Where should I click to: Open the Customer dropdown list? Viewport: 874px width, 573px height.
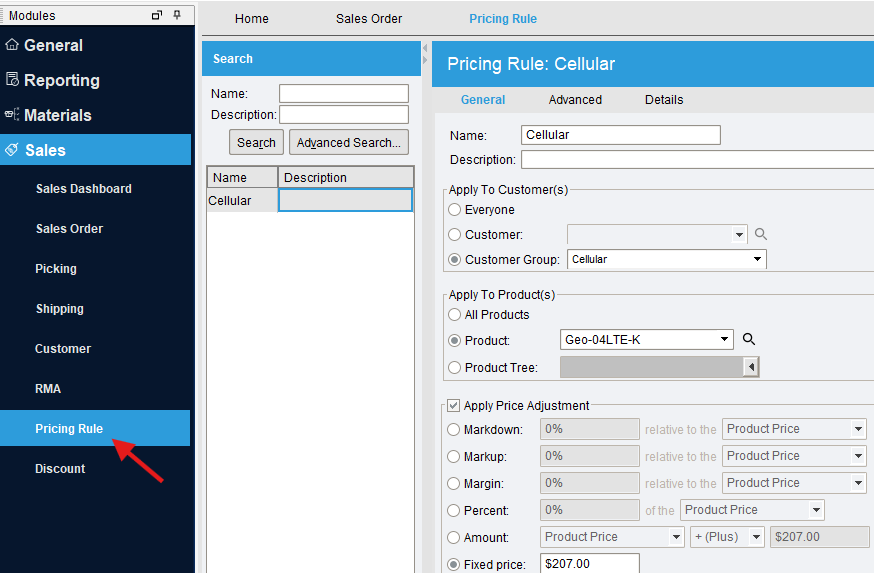pyautogui.click(x=739, y=235)
